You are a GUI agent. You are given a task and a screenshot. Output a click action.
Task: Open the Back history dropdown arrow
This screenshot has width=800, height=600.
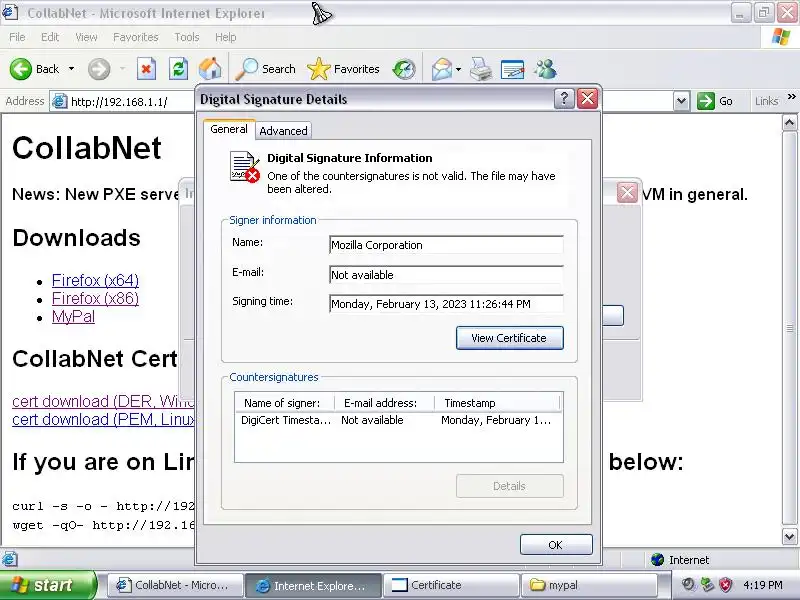pos(71,69)
